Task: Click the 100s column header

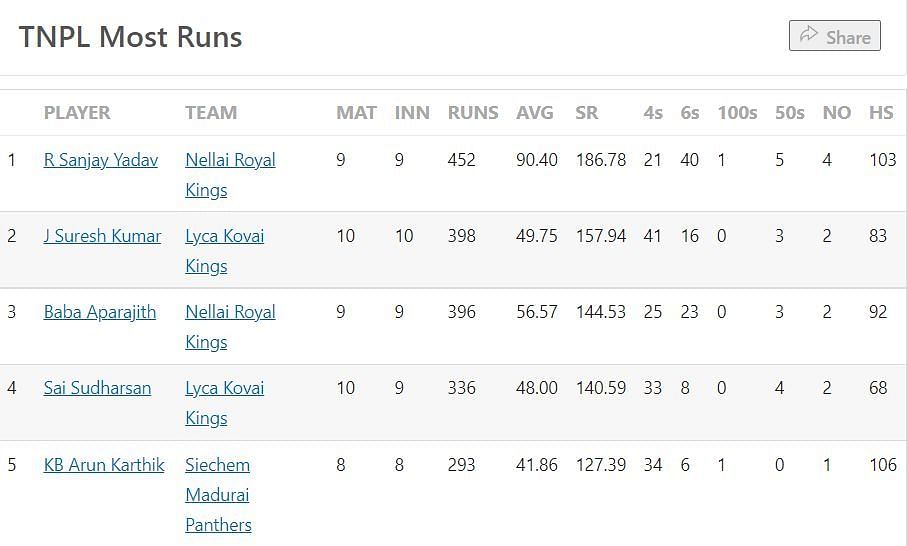Action: pyautogui.click(x=737, y=113)
